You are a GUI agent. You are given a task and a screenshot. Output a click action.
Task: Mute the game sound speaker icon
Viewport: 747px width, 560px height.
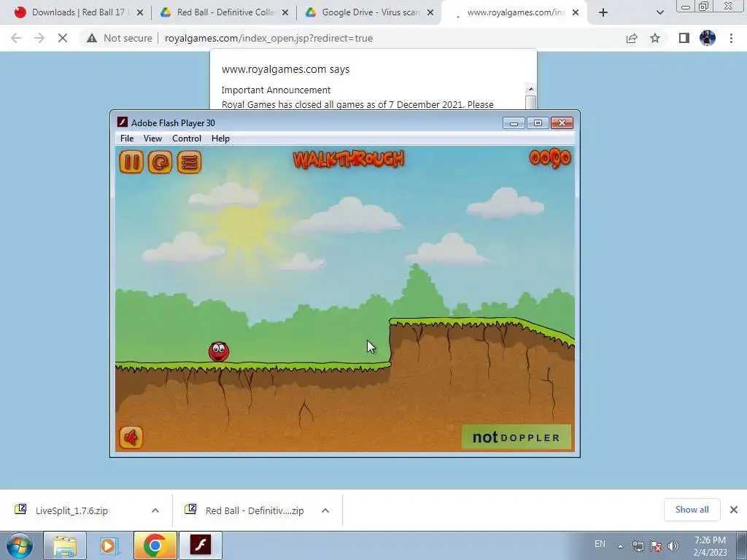pyautogui.click(x=131, y=437)
